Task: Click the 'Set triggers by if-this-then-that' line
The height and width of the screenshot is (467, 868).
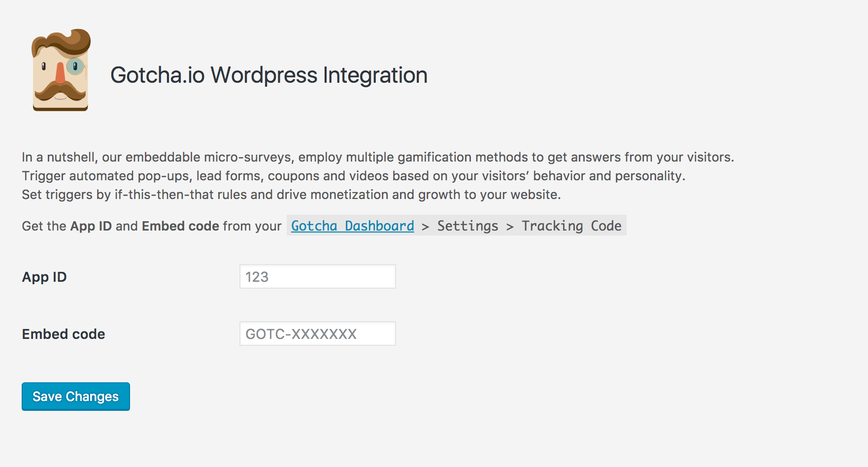Action: click(x=291, y=195)
